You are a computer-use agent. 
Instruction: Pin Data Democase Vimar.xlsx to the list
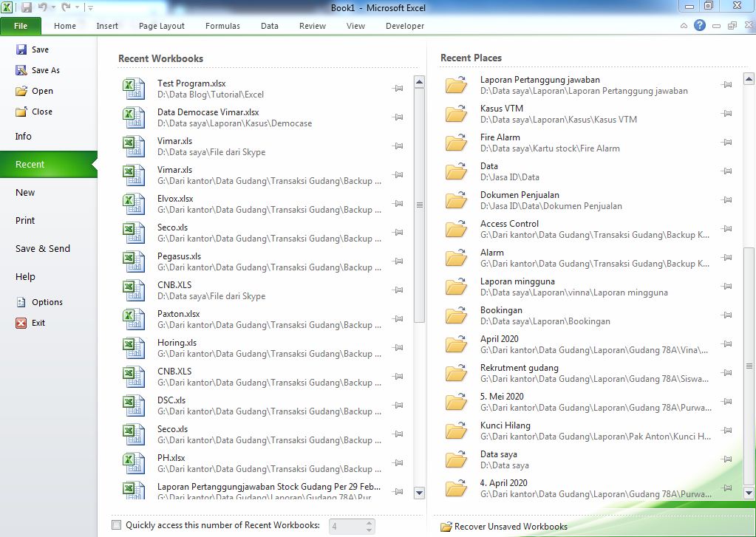[x=398, y=117]
